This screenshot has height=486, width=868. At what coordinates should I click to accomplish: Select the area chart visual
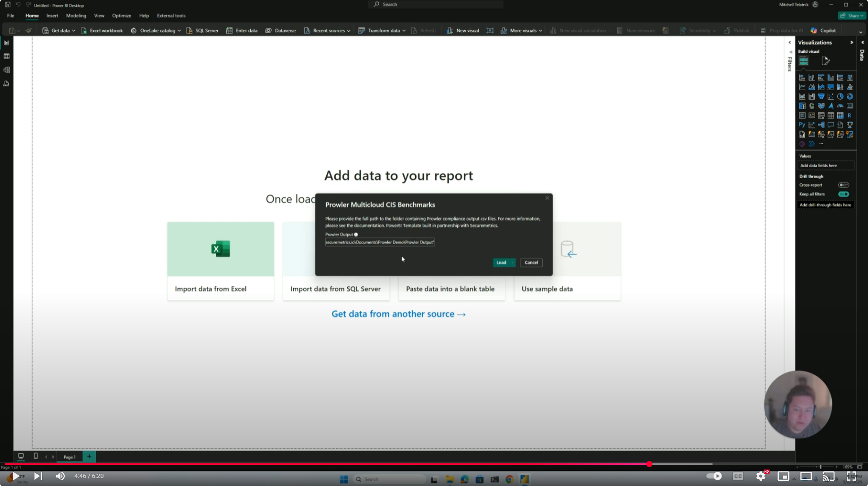(812, 87)
